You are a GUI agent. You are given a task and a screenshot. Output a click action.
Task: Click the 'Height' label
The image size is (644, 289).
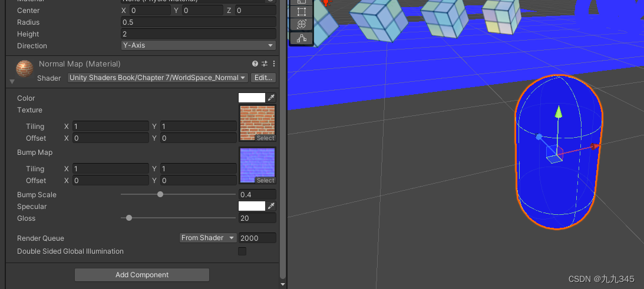coord(28,34)
